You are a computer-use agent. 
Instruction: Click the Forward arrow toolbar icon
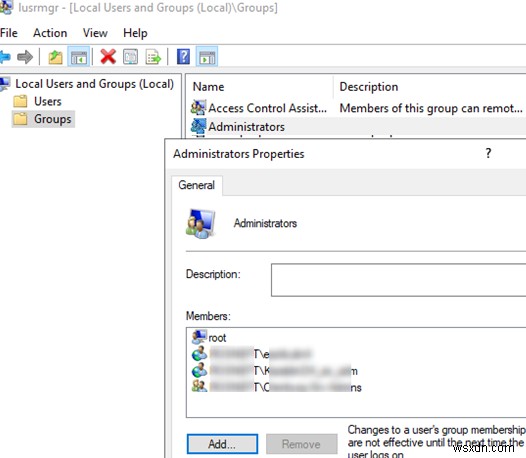(x=25, y=57)
